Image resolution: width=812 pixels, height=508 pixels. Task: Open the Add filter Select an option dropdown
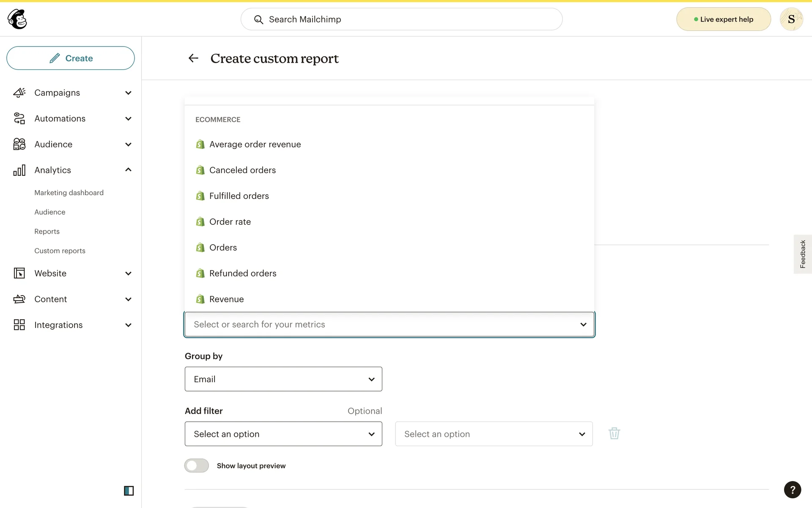[283, 434]
